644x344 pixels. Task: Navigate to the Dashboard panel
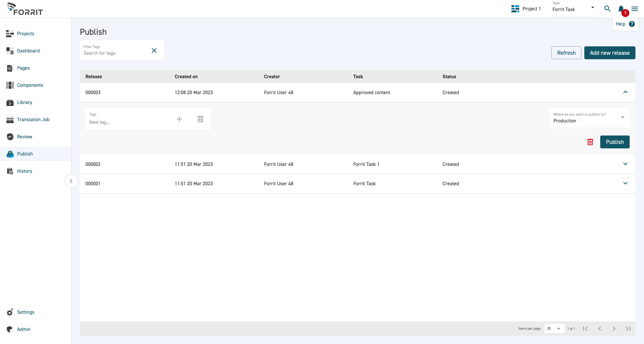(28, 50)
